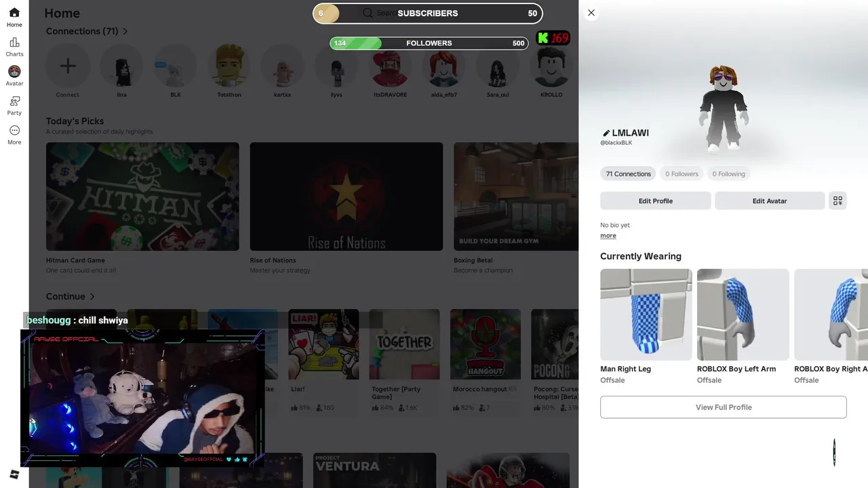Viewport: 868px width, 488px height.
Task: Open the Morocco hangout game tile
Action: [x=486, y=344]
